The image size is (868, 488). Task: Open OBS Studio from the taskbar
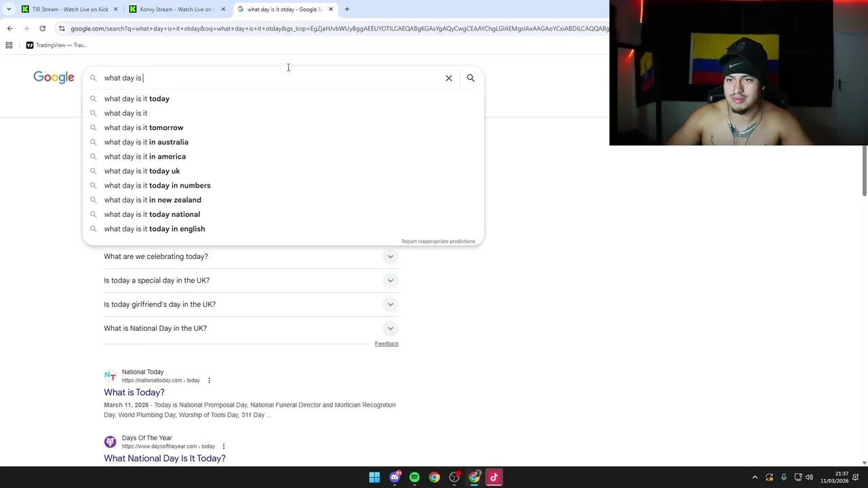(454, 477)
